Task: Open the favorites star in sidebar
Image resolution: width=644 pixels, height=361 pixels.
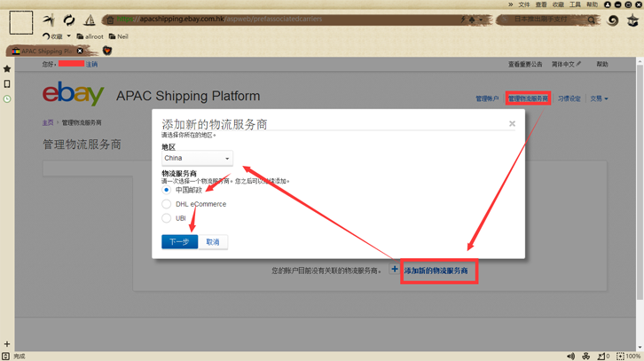Action: (x=7, y=69)
